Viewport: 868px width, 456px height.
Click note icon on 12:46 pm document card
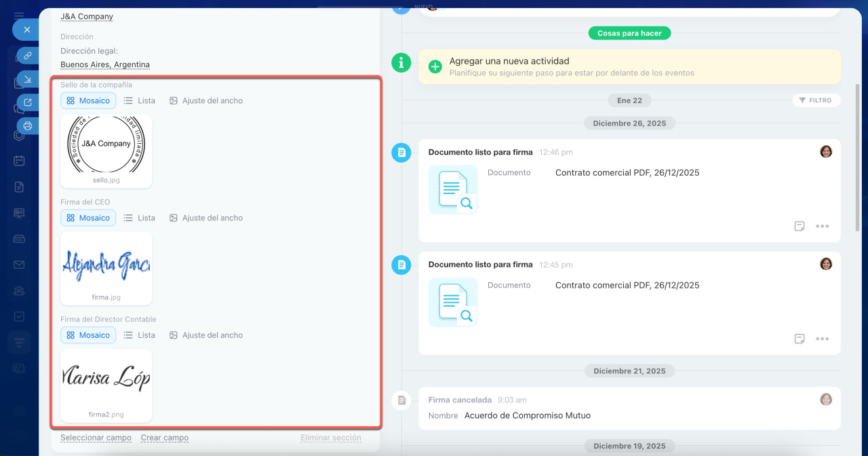(x=800, y=226)
